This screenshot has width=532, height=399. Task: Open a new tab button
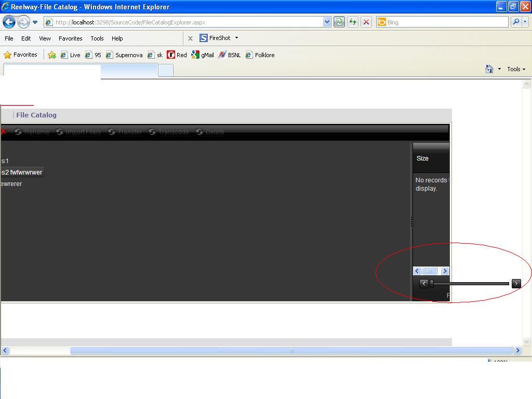point(166,70)
